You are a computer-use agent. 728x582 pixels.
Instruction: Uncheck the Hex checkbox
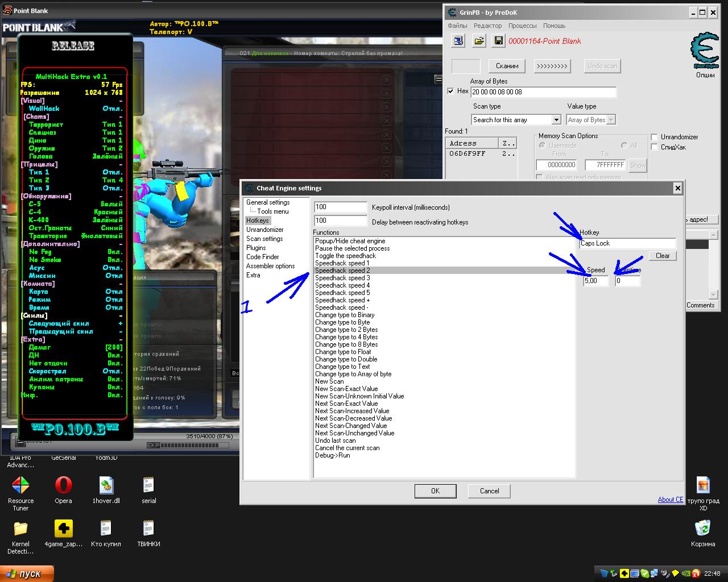tap(451, 91)
